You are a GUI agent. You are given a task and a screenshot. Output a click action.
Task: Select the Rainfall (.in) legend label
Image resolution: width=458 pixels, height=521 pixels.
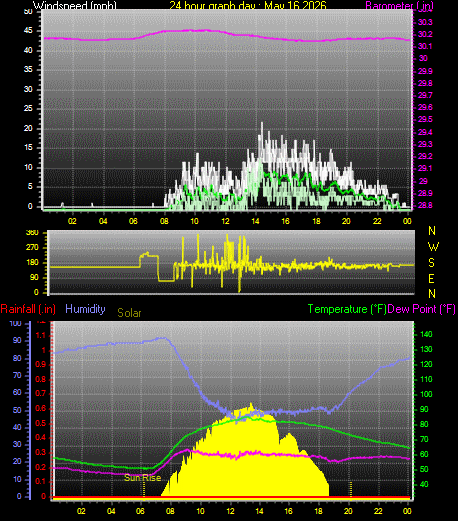click(28, 309)
